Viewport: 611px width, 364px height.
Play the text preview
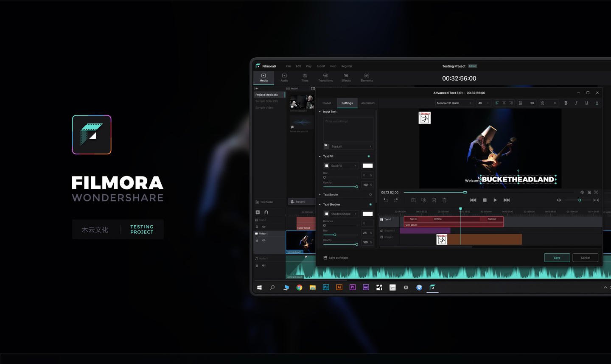(x=495, y=200)
